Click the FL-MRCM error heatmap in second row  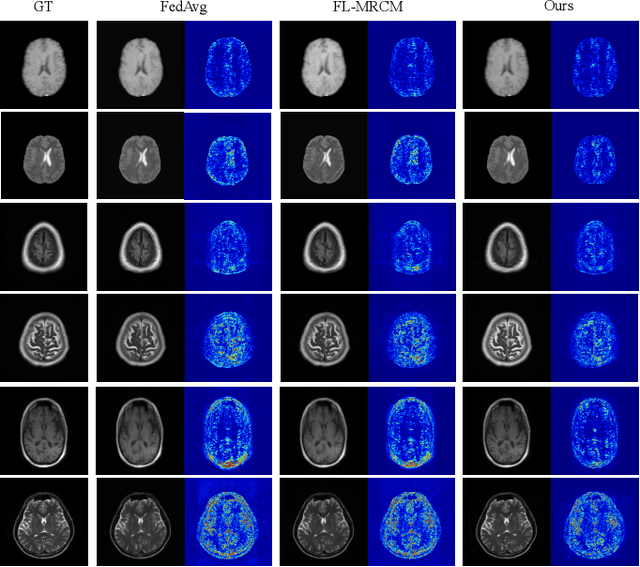pyautogui.click(x=411, y=155)
